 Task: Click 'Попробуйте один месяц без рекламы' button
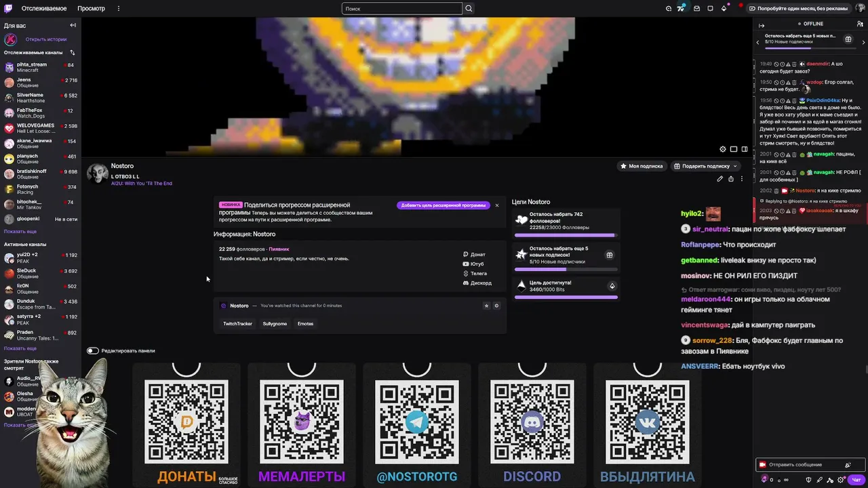798,9
